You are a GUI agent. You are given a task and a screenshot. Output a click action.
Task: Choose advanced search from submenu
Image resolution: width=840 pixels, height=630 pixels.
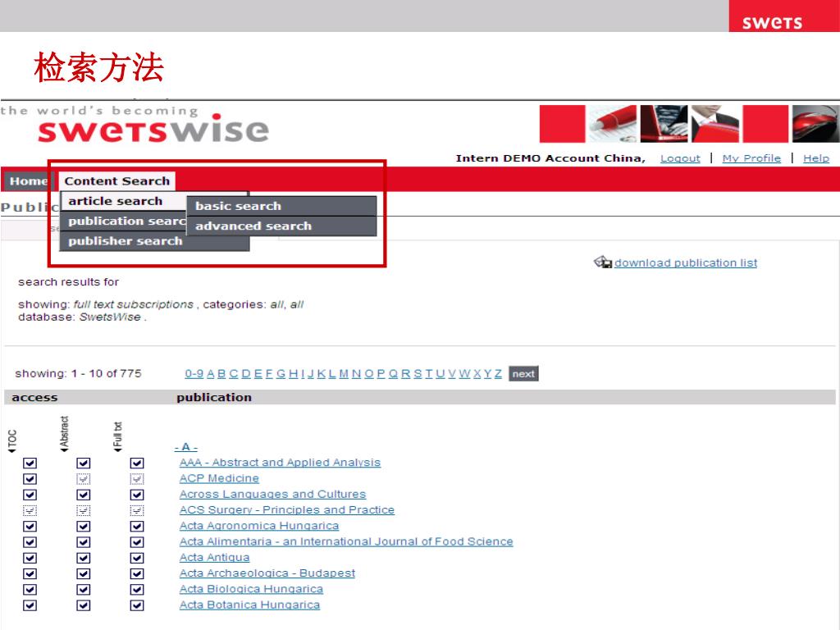coord(281,226)
